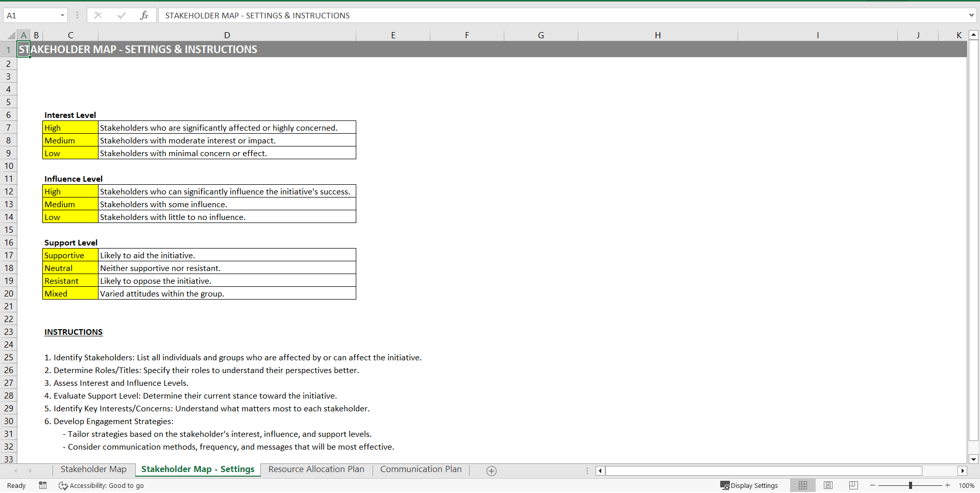Click the vertical scrollbar thumb
The width and height of the screenshot is (980, 493).
(x=973, y=241)
